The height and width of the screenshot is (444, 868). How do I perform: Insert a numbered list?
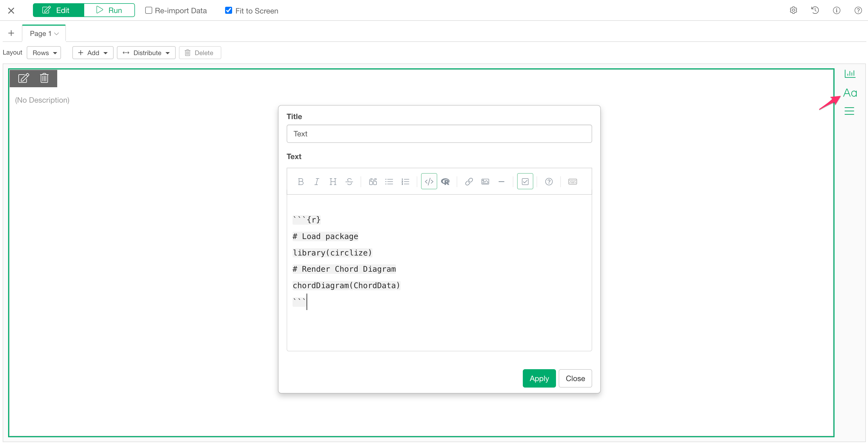point(405,182)
